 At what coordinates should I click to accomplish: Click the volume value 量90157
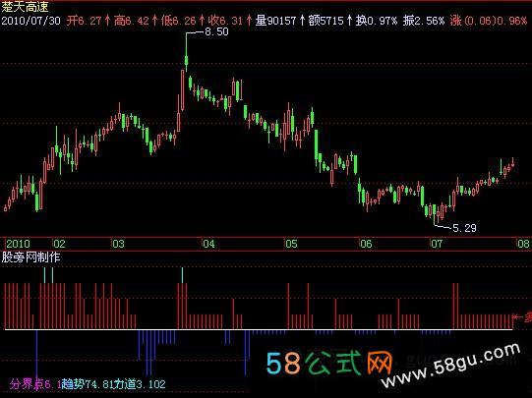point(275,21)
